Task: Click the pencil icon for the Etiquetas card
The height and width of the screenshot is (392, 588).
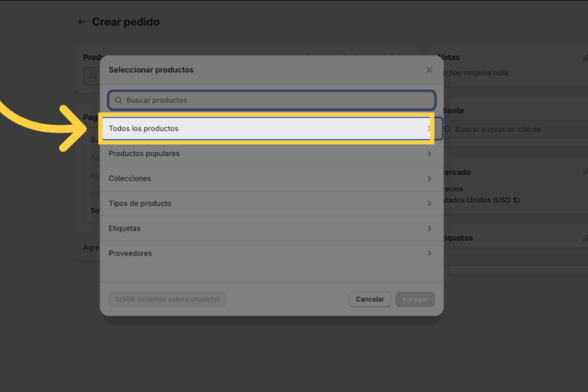Action: click(x=585, y=237)
